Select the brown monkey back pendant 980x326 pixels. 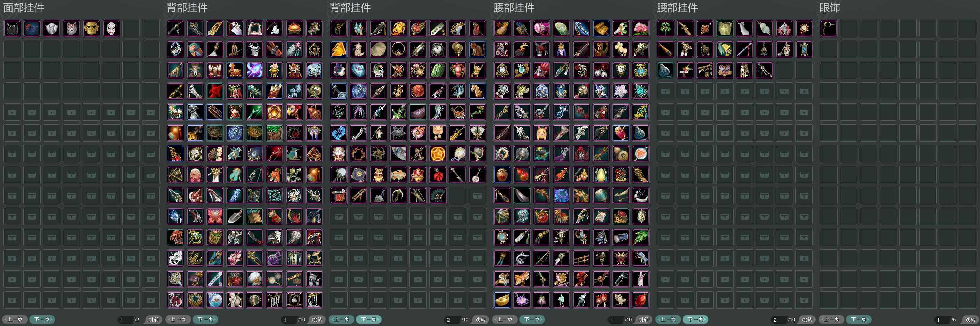477,49
